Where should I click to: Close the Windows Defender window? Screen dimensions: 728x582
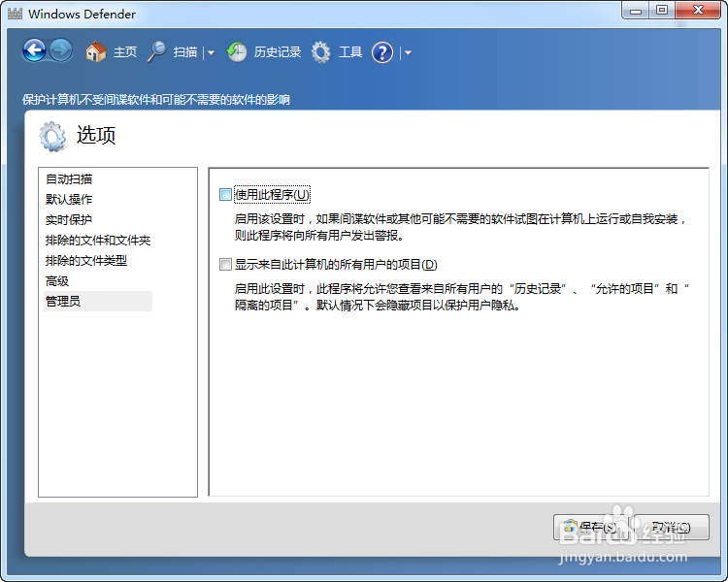[698, 11]
